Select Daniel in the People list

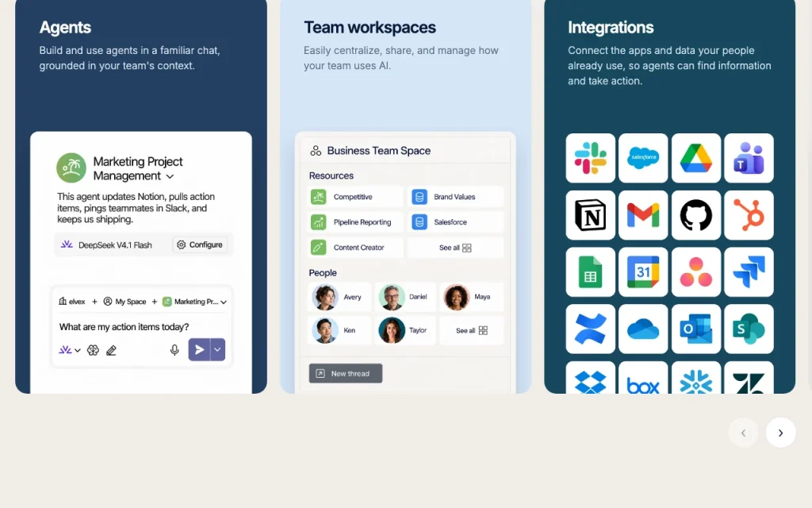(x=405, y=297)
